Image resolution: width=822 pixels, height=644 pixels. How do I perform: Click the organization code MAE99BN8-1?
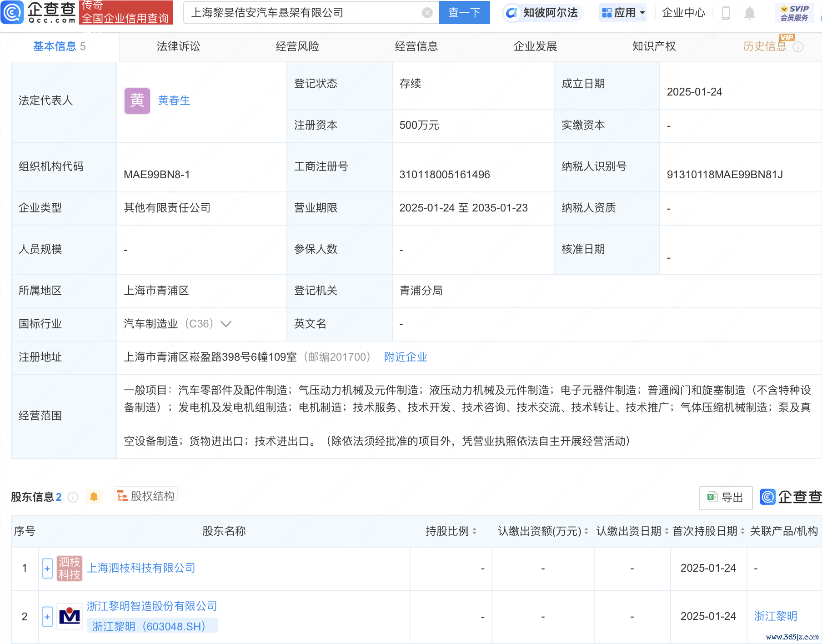tap(157, 175)
